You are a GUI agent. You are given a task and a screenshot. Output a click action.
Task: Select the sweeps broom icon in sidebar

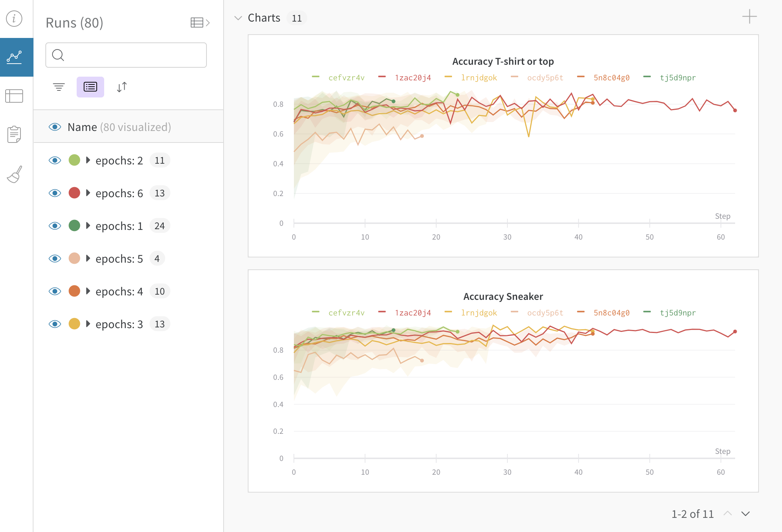tap(14, 174)
